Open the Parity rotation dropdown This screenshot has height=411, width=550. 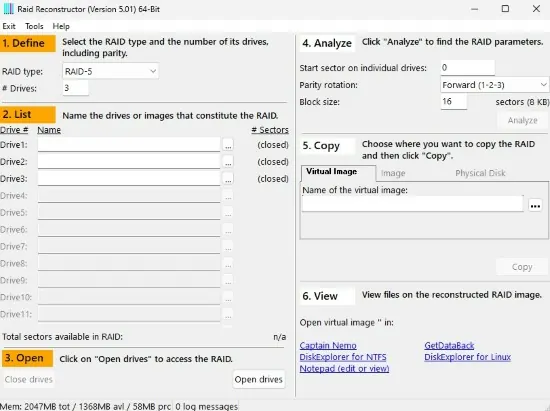(495, 85)
